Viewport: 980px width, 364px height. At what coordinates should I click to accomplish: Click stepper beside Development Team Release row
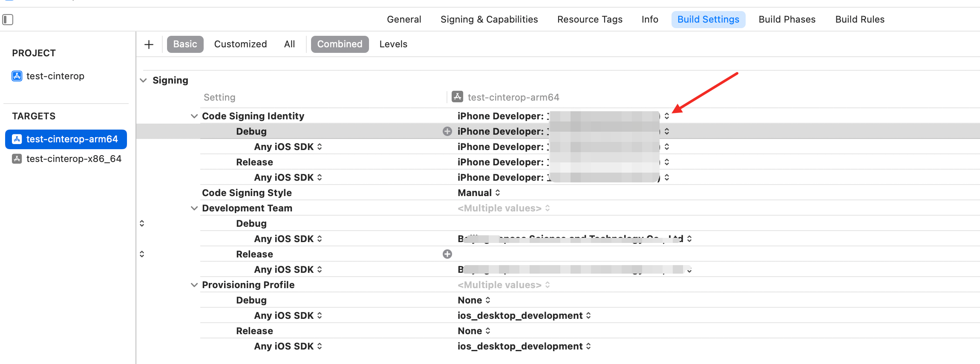click(142, 254)
